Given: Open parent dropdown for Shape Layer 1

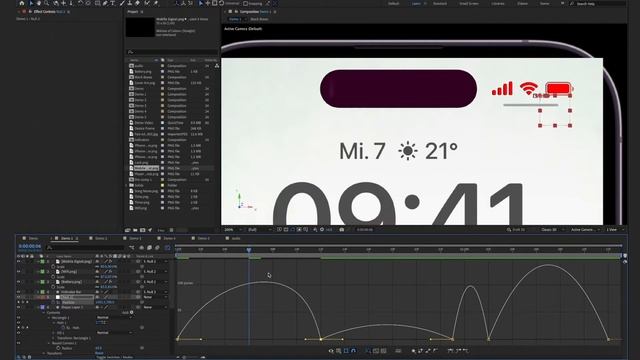Looking at the screenshot, I should coord(155,307).
